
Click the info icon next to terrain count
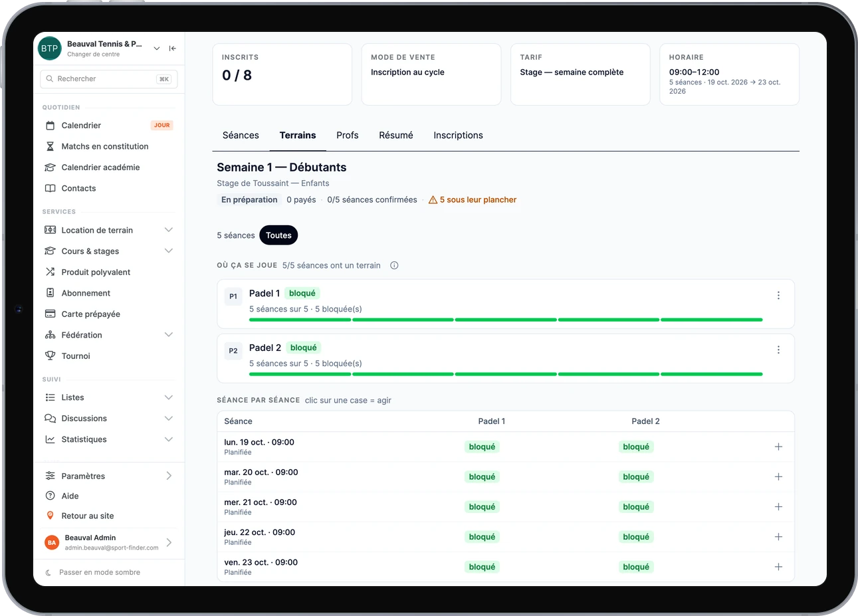pos(394,266)
